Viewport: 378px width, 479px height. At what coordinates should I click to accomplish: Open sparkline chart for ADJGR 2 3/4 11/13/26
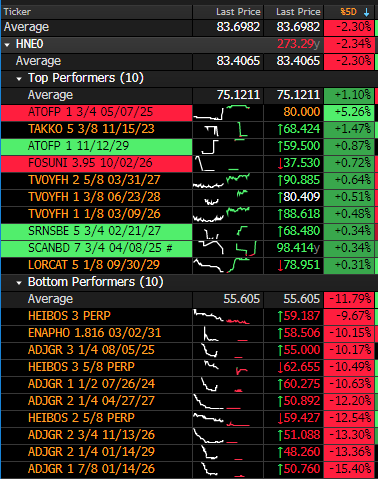tap(228, 435)
